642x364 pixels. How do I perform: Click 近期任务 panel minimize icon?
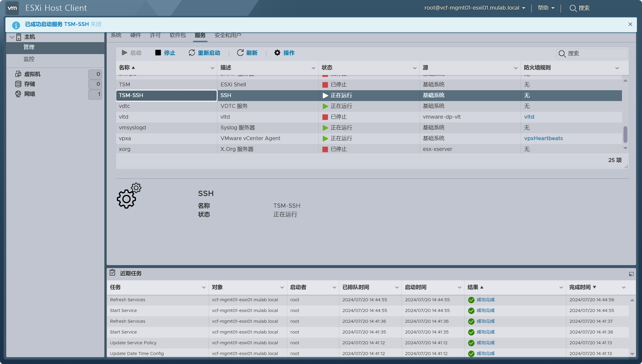point(631,274)
